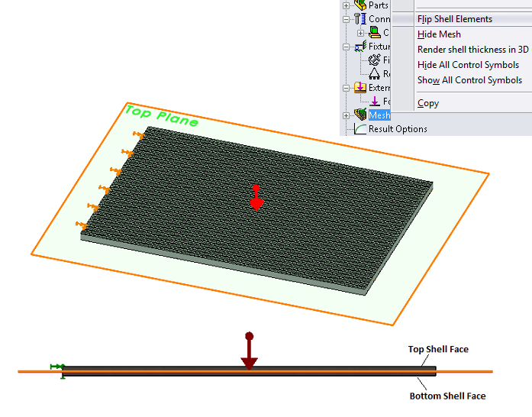Click the green Top Plane label
532x417 pixels.
point(162,116)
